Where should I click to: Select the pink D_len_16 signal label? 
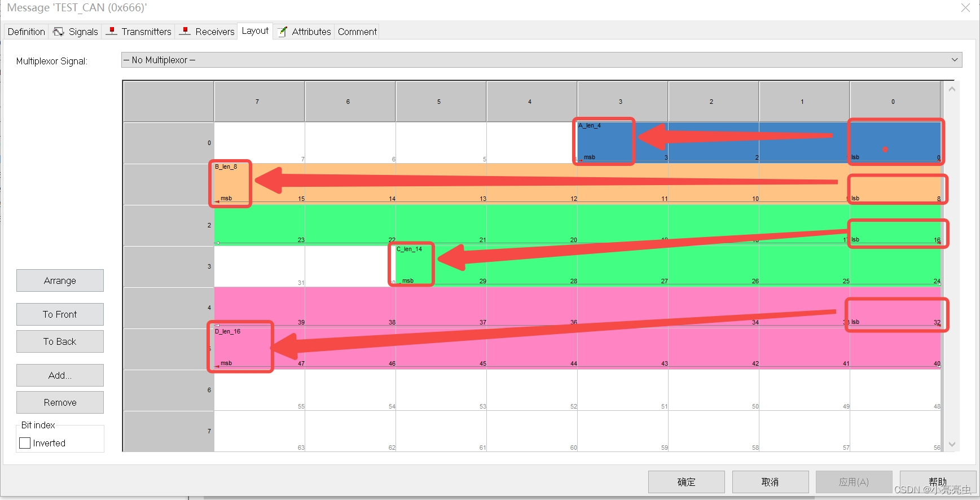pyautogui.click(x=227, y=331)
